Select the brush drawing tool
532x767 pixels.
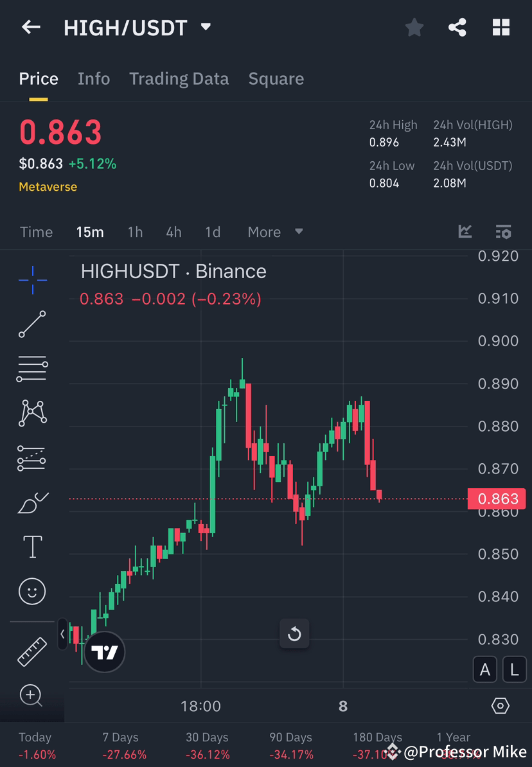32,503
